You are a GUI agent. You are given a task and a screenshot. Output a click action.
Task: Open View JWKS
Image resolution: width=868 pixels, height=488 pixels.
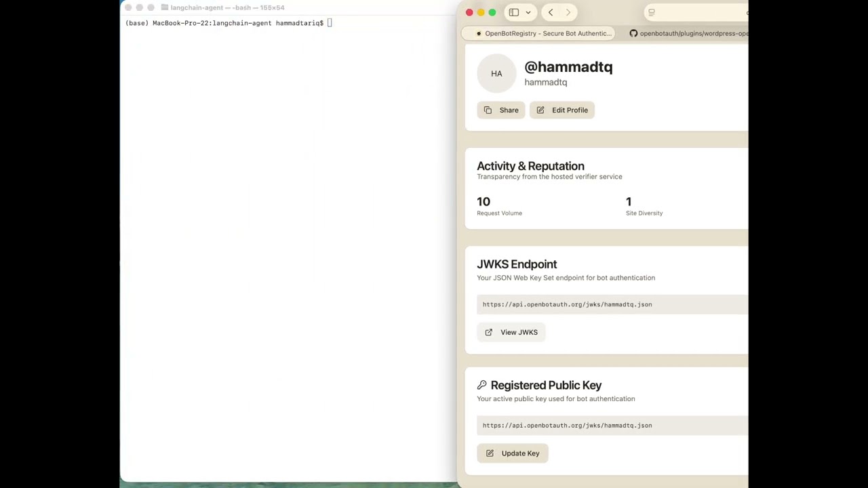click(511, 332)
